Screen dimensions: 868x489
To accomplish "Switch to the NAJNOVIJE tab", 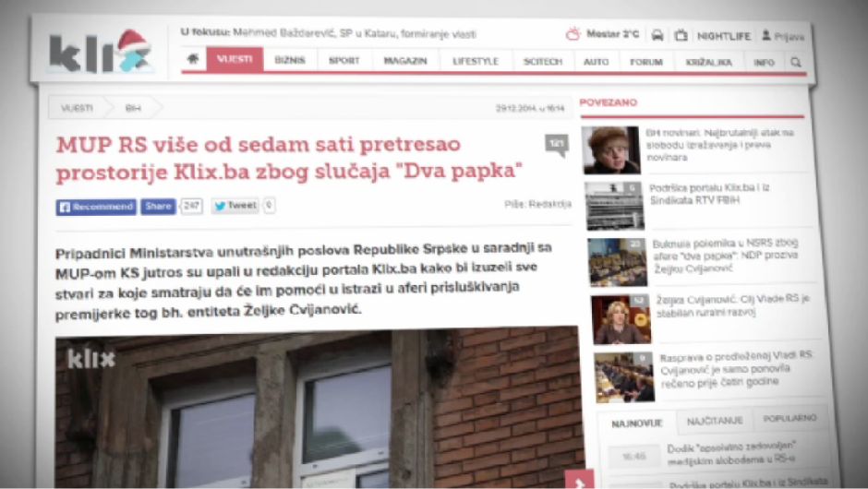I will point(636,423).
